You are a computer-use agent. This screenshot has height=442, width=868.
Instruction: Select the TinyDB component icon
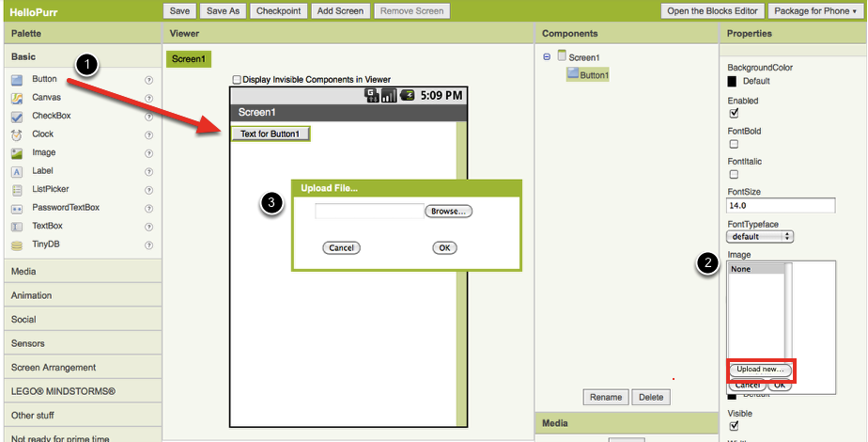17,245
